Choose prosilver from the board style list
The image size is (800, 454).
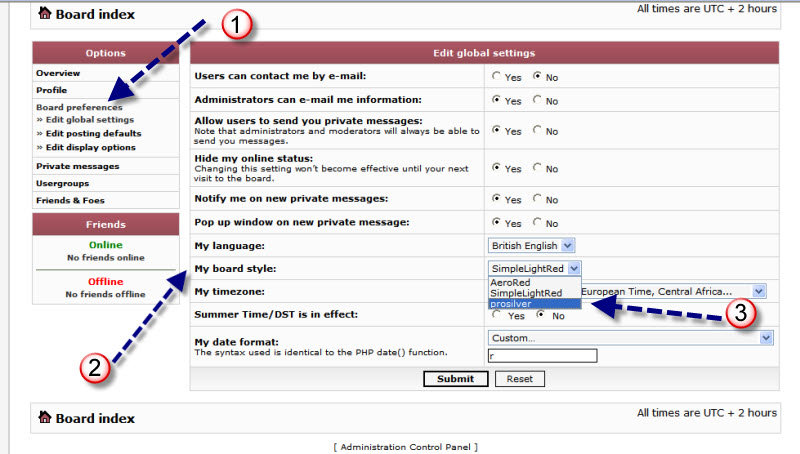515,303
